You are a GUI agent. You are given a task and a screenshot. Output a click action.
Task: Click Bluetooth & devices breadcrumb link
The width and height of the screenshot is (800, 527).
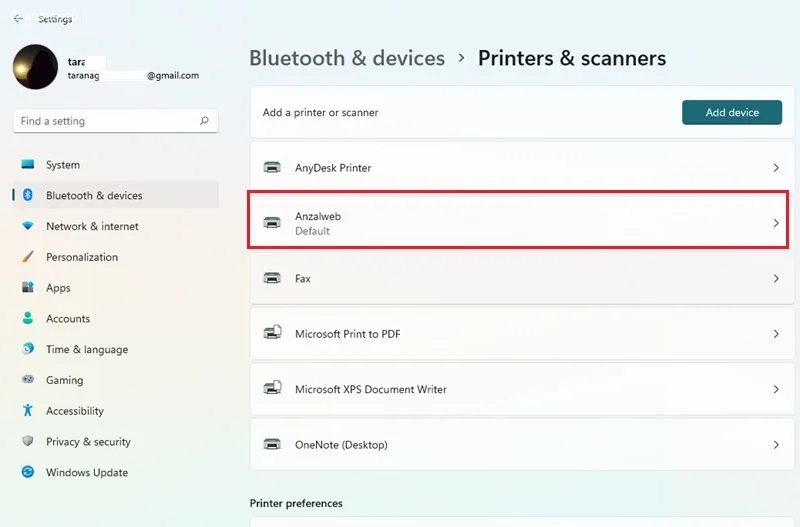point(347,58)
